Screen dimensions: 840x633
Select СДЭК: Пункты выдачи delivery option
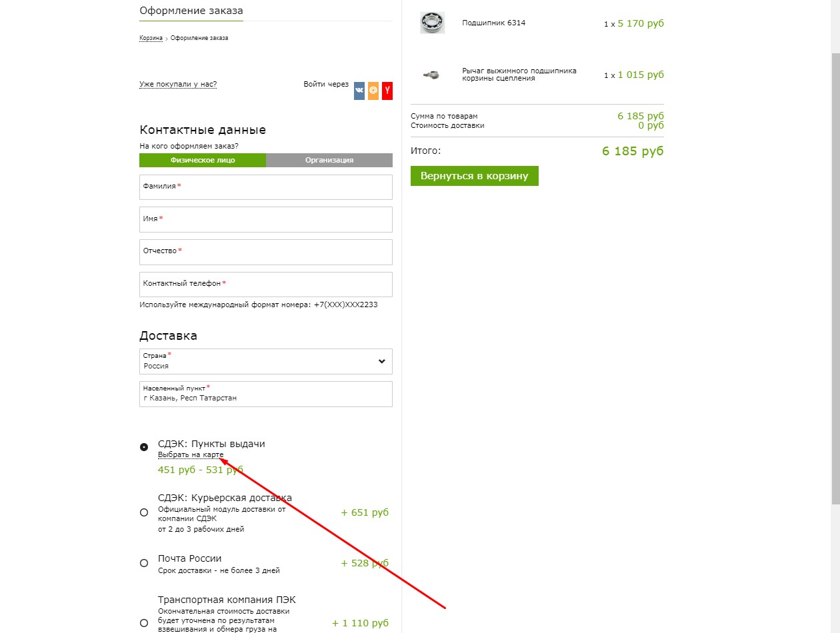144,447
